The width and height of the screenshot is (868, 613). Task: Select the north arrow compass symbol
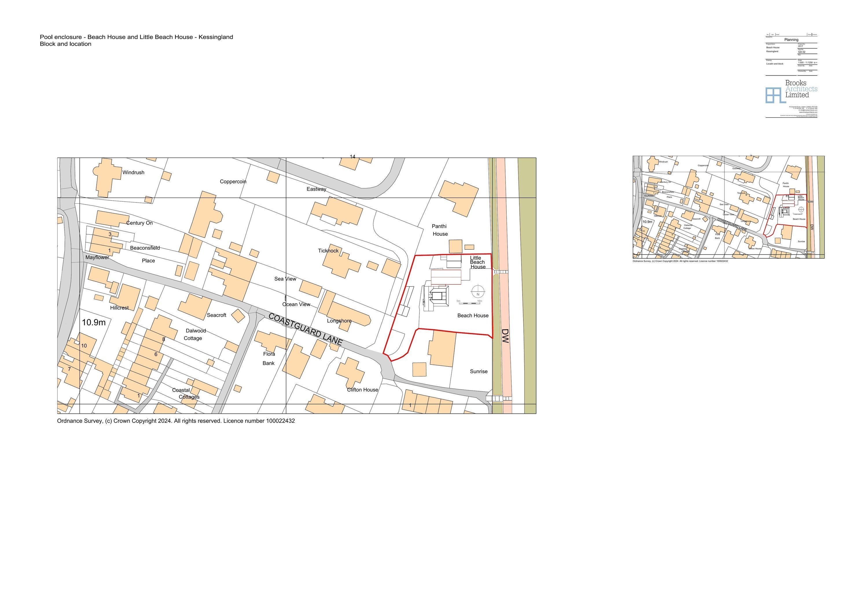point(478,292)
